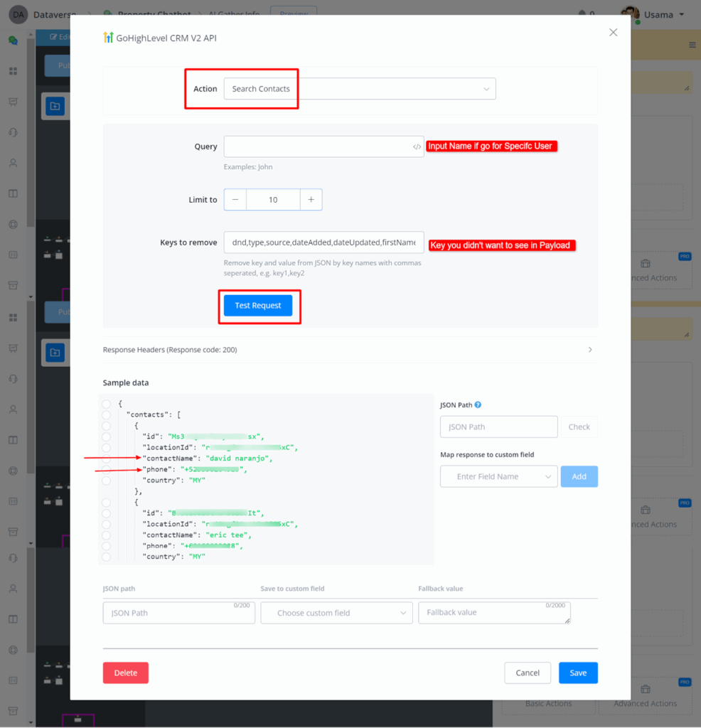This screenshot has width=701, height=728.
Task: Open the Enter Field Name dropdown
Action: point(499,476)
